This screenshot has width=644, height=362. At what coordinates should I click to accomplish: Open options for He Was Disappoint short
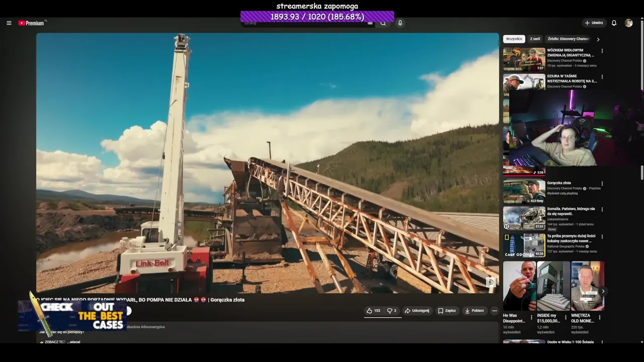point(531,318)
